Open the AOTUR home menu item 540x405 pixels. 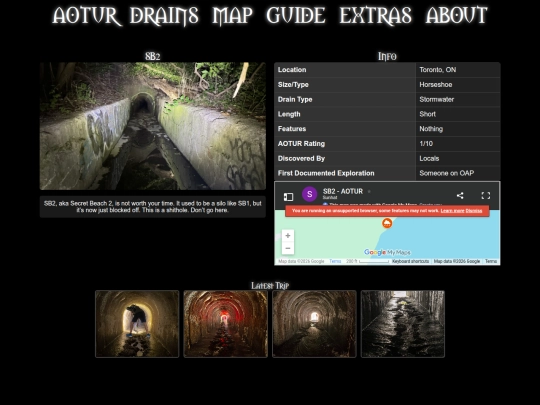click(x=86, y=15)
